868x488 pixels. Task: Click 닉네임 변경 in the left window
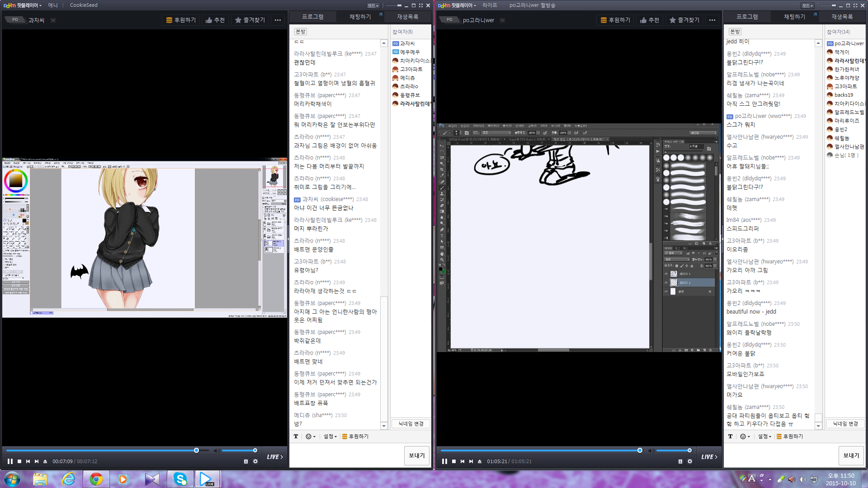(410, 424)
